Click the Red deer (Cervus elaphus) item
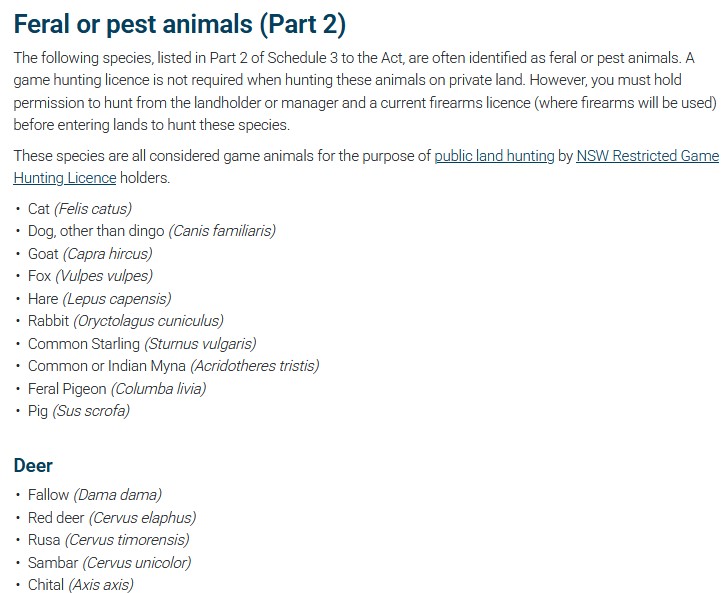This screenshot has height=593, width=725. point(111,517)
